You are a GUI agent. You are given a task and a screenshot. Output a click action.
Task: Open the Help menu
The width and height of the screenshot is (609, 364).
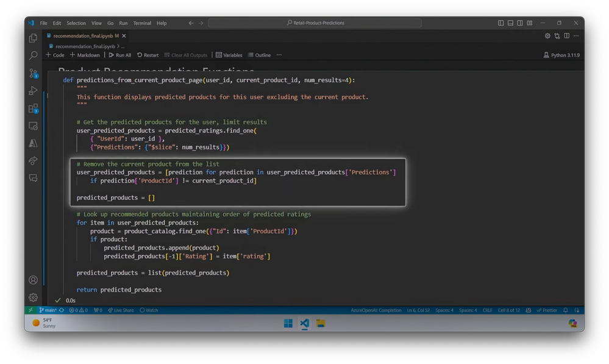[x=162, y=23]
